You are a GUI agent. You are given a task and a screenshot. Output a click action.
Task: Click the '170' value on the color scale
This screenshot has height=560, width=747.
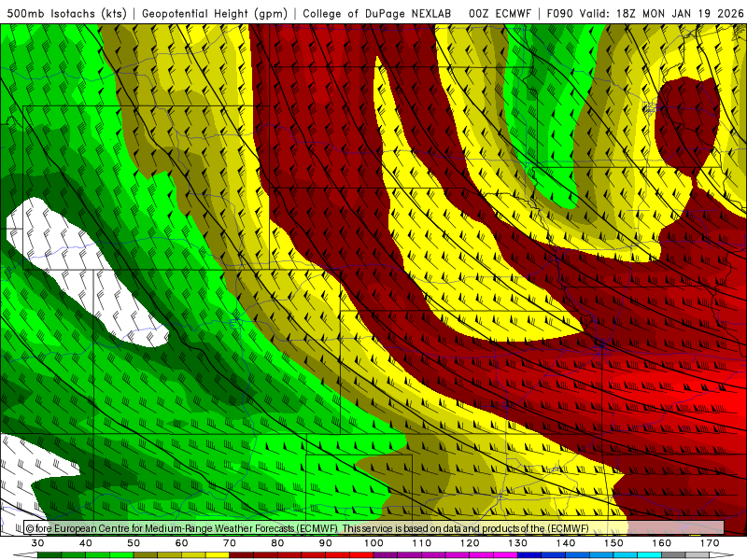click(710, 543)
